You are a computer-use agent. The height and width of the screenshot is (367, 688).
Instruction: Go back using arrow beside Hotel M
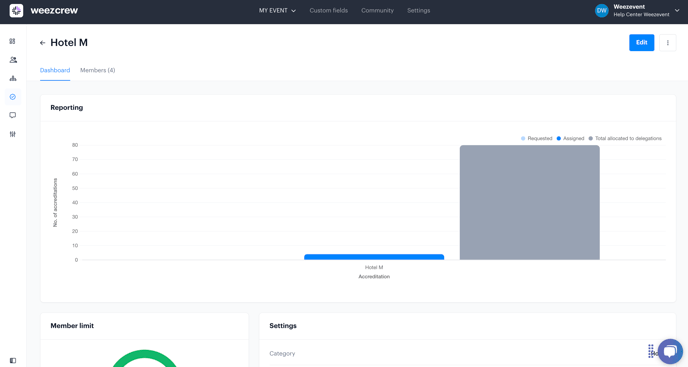click(x=43, y=43)
